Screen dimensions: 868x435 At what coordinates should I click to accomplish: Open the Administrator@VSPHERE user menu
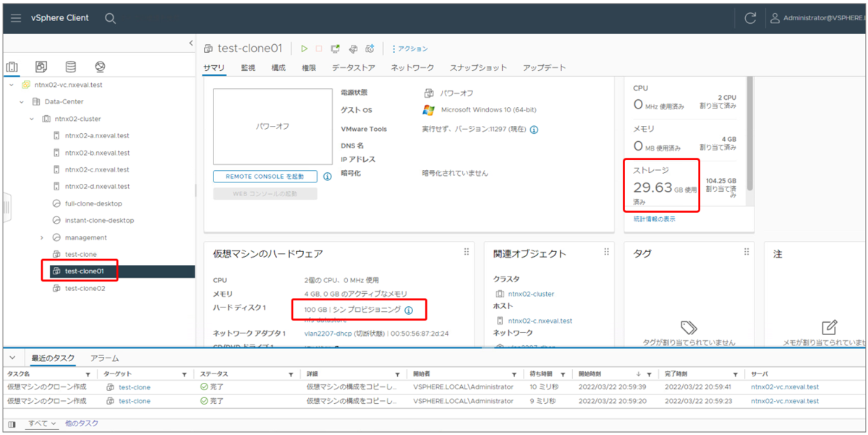point(817,18)
